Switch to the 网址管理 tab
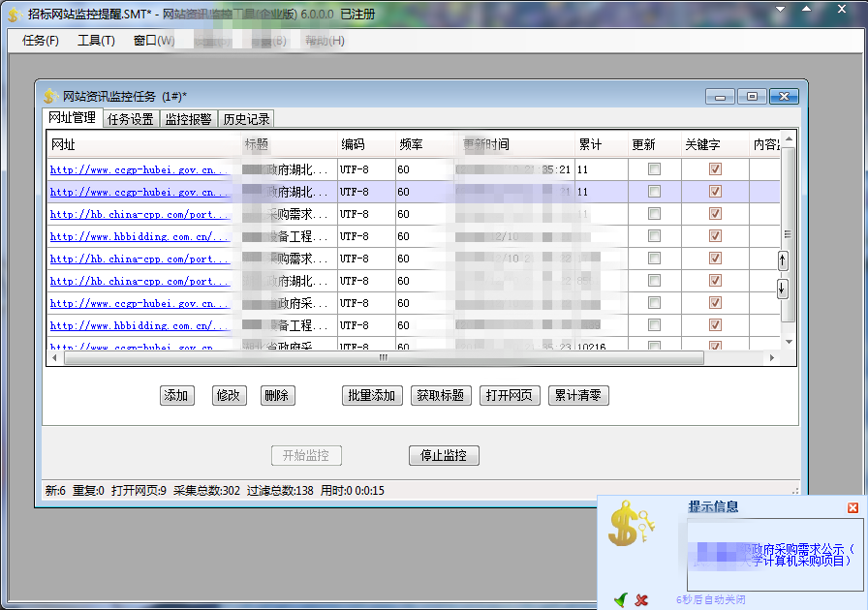 pos(72,118)
